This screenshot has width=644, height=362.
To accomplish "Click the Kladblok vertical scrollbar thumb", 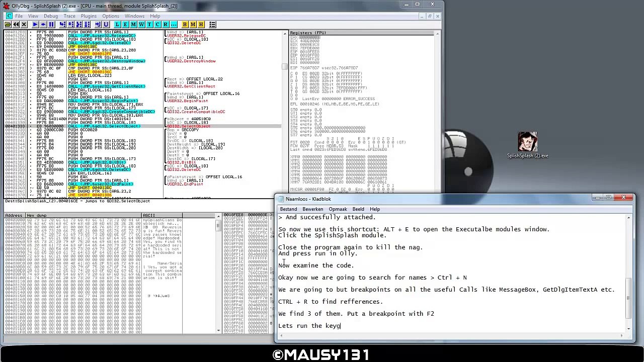I will click(629, 299).
